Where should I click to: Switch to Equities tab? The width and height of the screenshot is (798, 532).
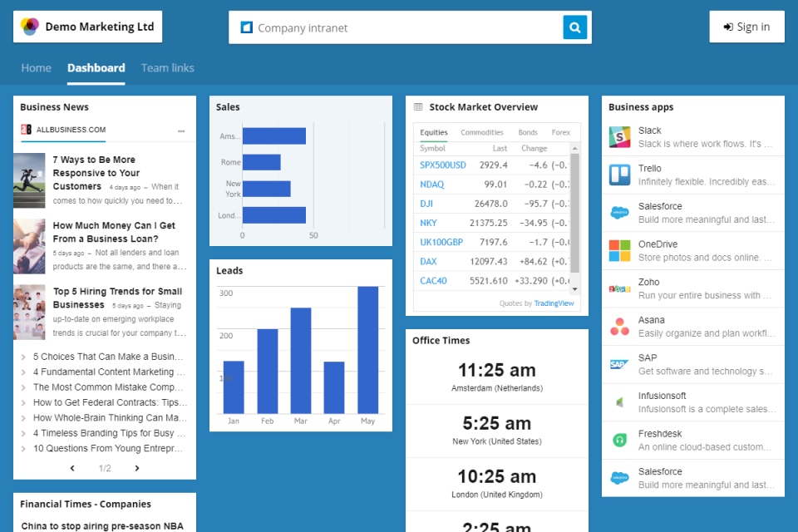click(434, 132)
